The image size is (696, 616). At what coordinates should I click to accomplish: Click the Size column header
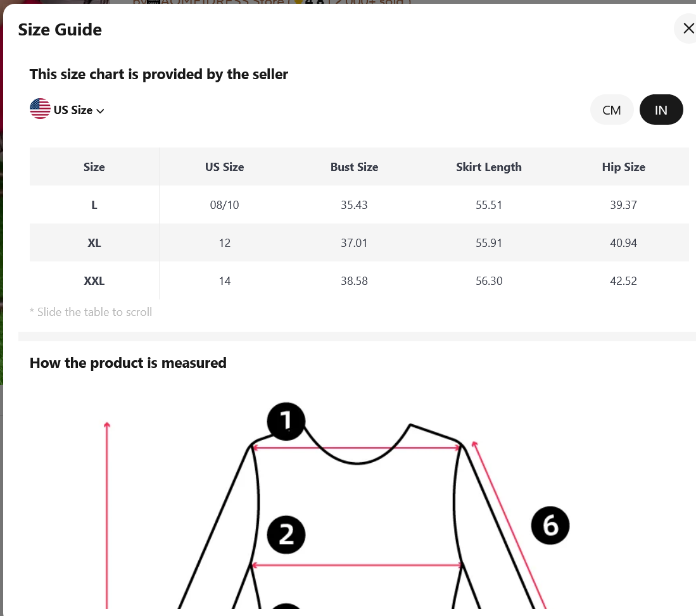pyautogui.click(x=94, y=167)
